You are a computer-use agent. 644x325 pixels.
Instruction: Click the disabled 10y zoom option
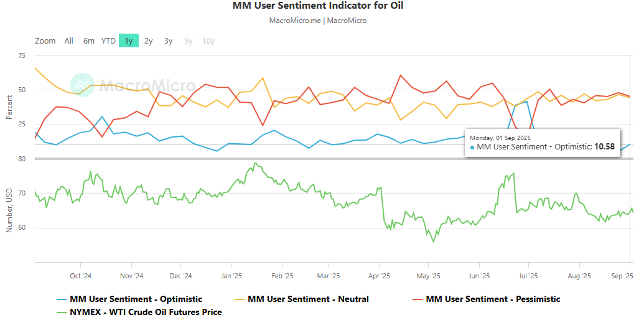coord(208,40)
